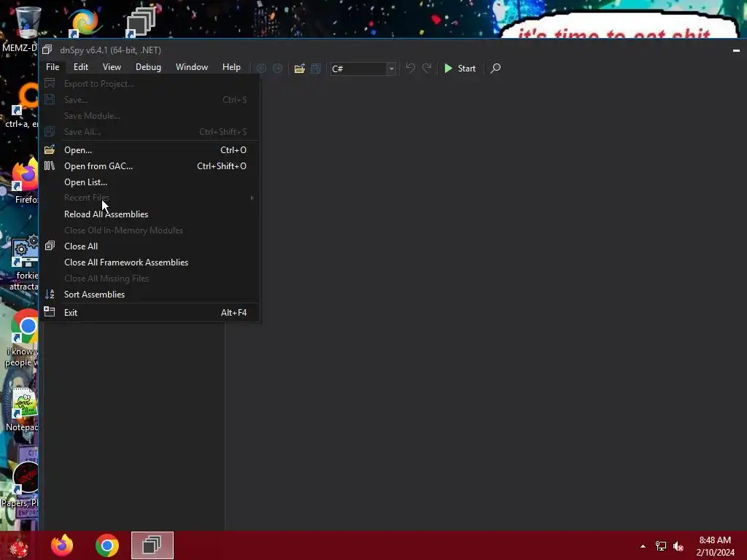Open the Help menu
The height and width of the screenshot is (560, 747).
pos(231,67)
